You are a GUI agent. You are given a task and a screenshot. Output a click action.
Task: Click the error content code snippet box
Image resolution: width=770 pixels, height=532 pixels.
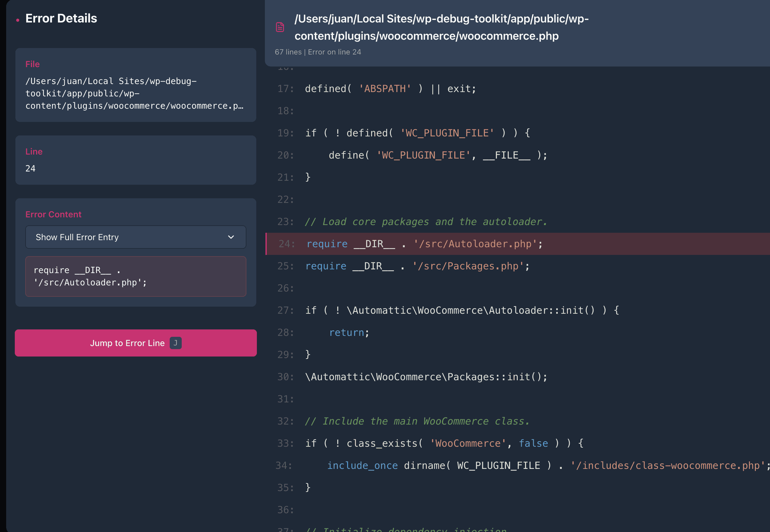coord(136,276)
